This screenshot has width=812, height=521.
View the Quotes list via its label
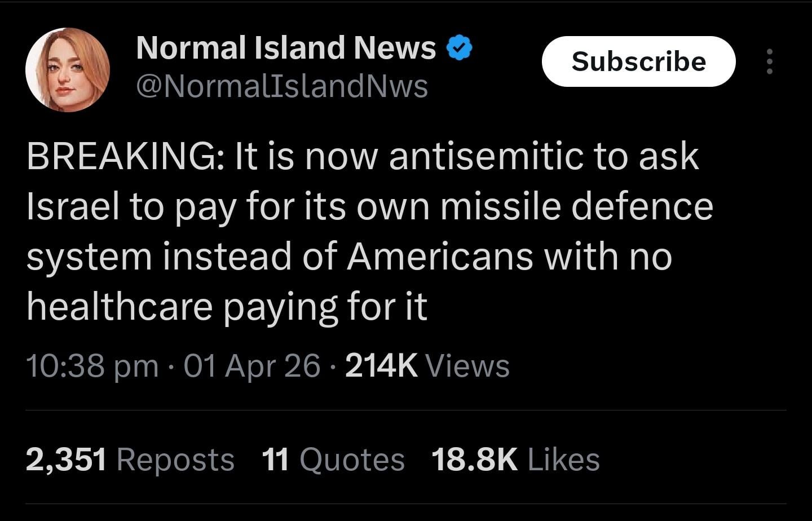click(352, 459)
